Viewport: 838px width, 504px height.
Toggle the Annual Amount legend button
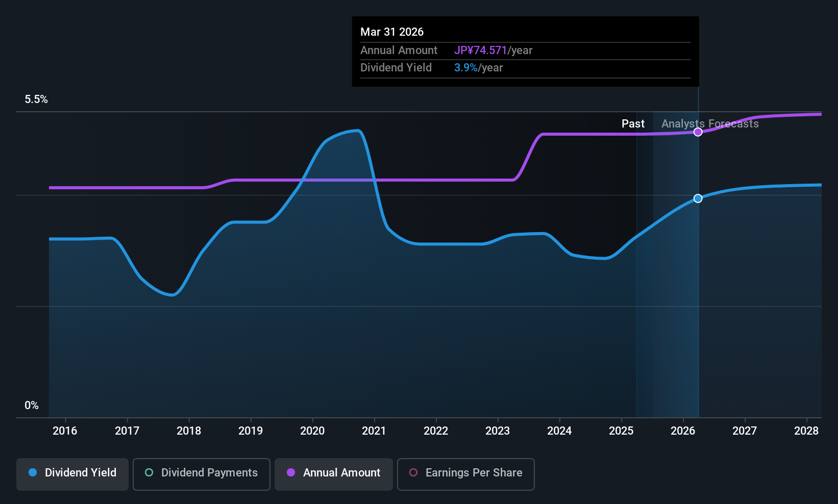pos(334,474)
